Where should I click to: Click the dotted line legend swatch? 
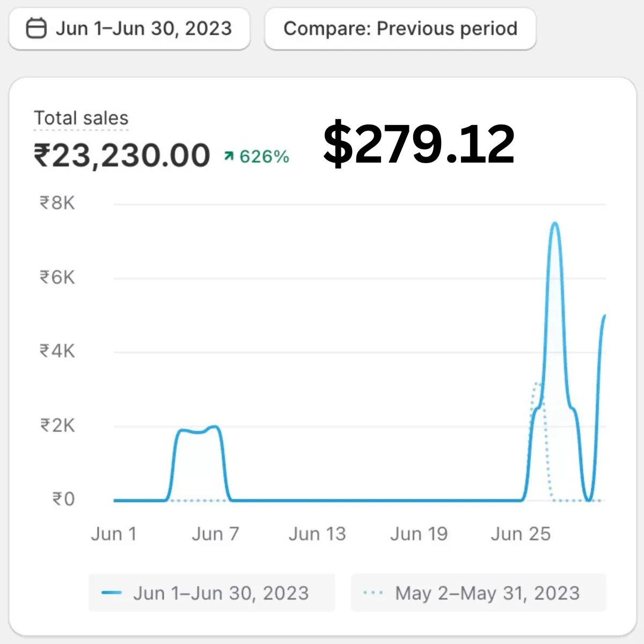373,593
